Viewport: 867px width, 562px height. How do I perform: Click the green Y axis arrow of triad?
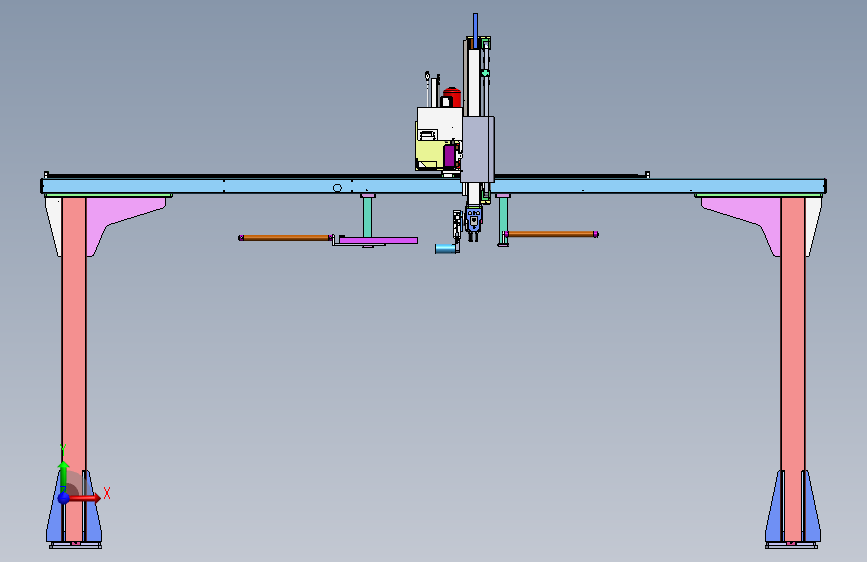click(64, 475)
